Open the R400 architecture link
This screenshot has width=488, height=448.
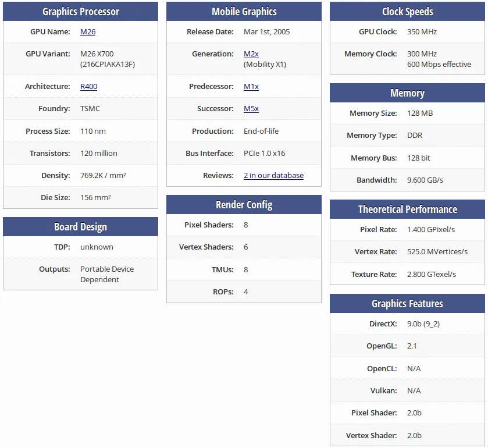(88, 87)
